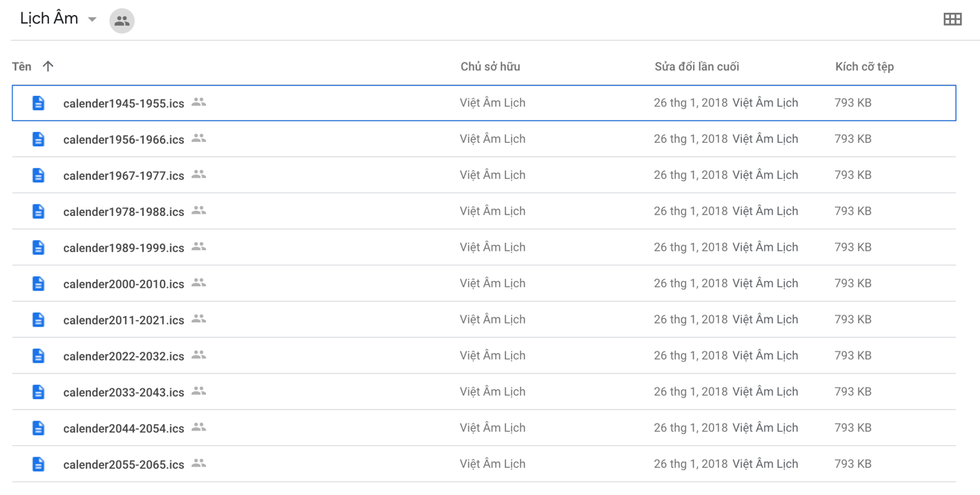Click shared icon beside calender2044-2054.ics
This screenshot has width=980, height=495.
[x=199, y=427]
